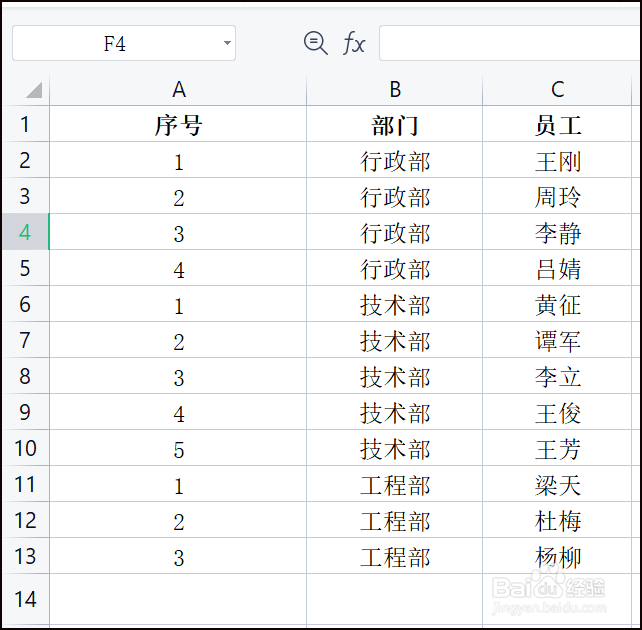
Task: Click the 序号 header cell
Action: coord(179,125)
